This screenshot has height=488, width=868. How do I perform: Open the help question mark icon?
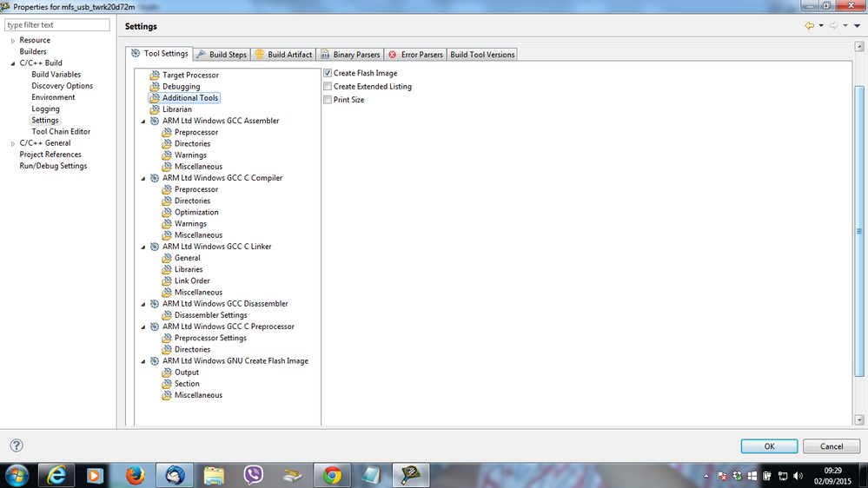[17, 445]
